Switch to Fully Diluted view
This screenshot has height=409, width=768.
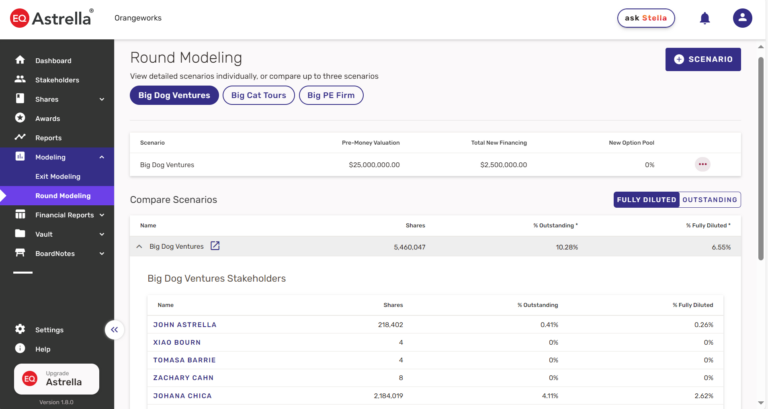[x=646, y=200]
